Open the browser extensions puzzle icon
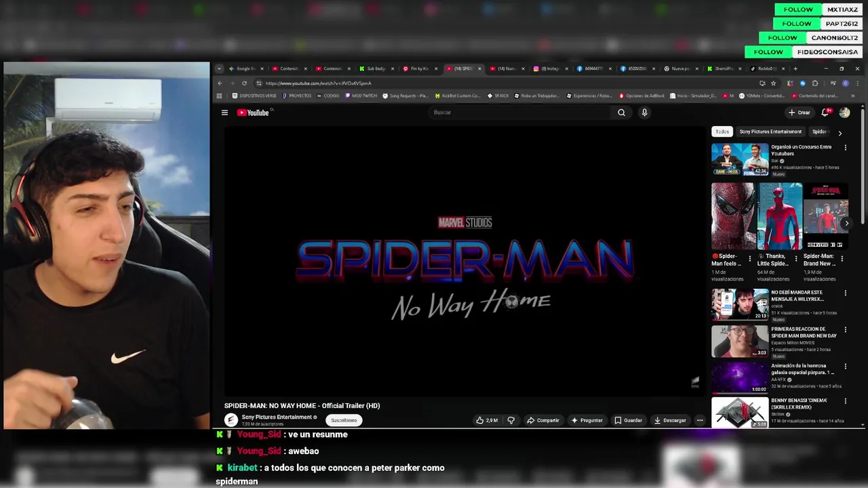This screenshot has height=488, width=868. pos(815,83)
